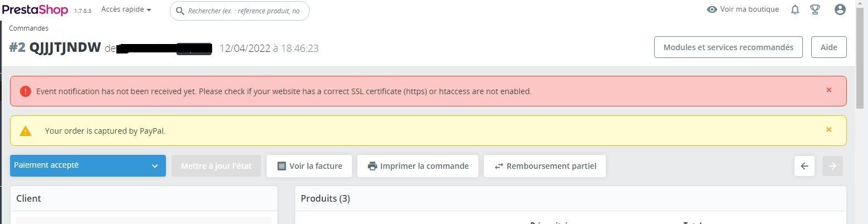Open the trophy merchant expertise icon

815,9
